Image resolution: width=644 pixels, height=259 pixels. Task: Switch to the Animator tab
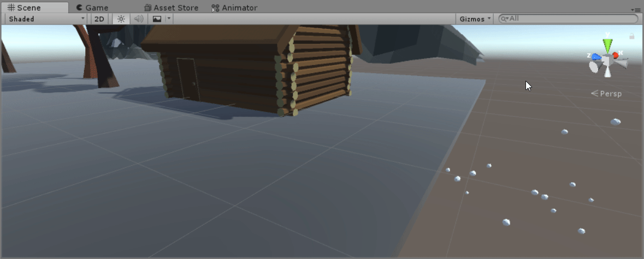coord(234,8)
